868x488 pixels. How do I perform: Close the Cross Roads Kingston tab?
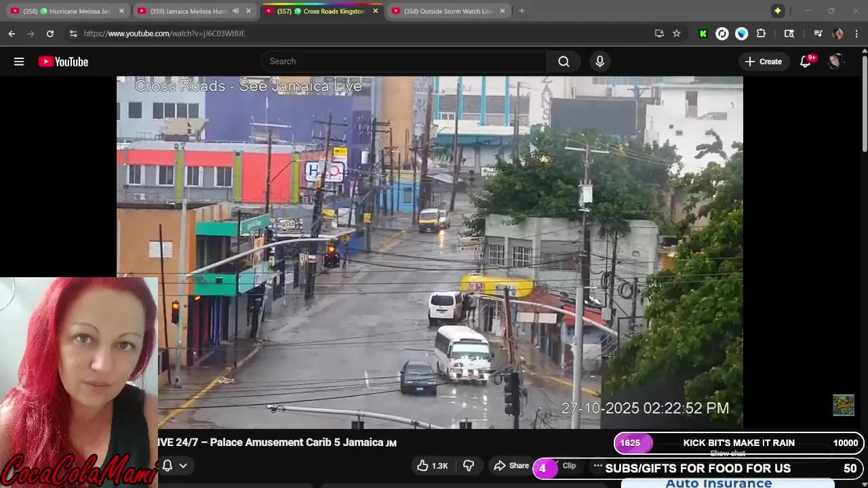click(x=375, y=11)
